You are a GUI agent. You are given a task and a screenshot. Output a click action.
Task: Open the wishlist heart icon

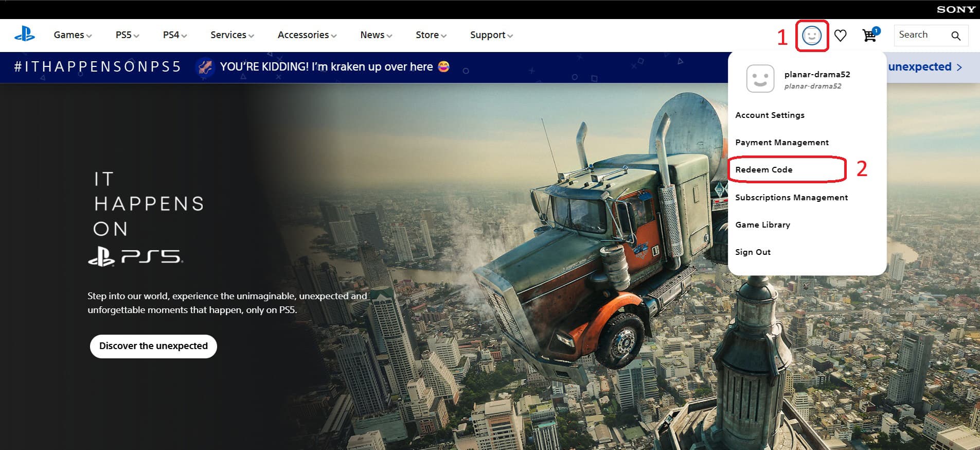point(841,36)
